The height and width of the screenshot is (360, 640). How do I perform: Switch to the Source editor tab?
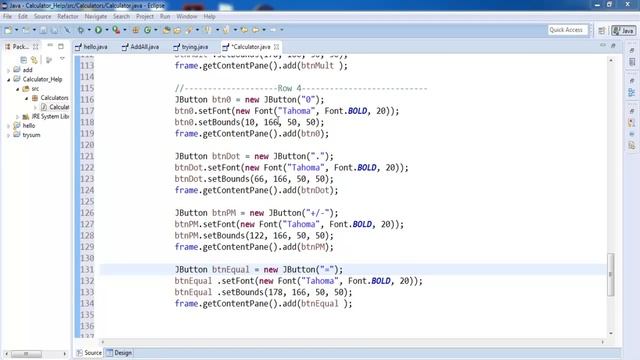(x=89, y=353)
